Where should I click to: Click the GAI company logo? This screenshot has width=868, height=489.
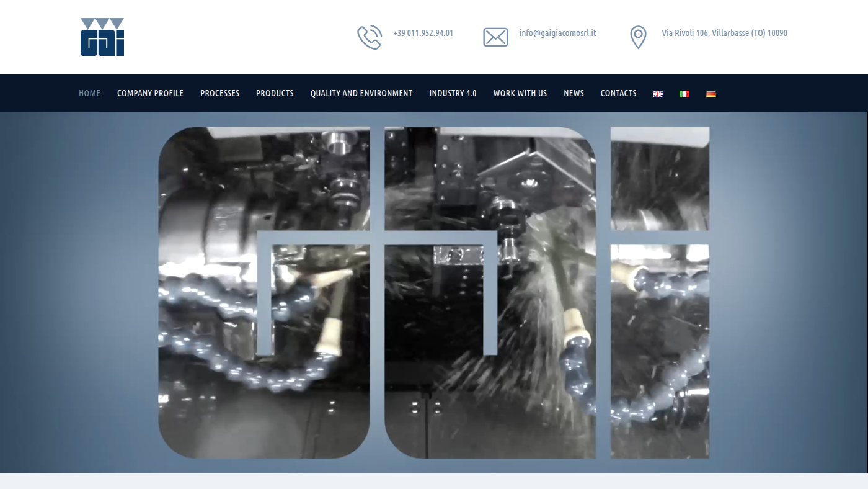coord(102,37)
